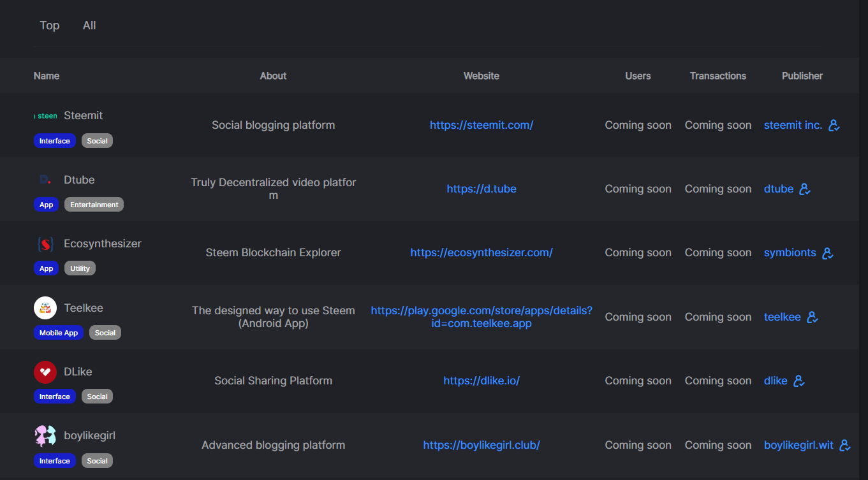This screenshot has width=868, height=480.
Task: Click the Teelkee app logo icon
Action: click(x=45, y=308)
